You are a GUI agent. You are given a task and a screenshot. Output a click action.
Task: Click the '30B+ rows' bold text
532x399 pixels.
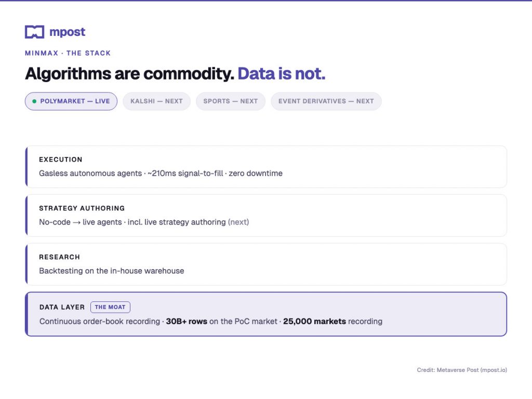pos(187,321)
